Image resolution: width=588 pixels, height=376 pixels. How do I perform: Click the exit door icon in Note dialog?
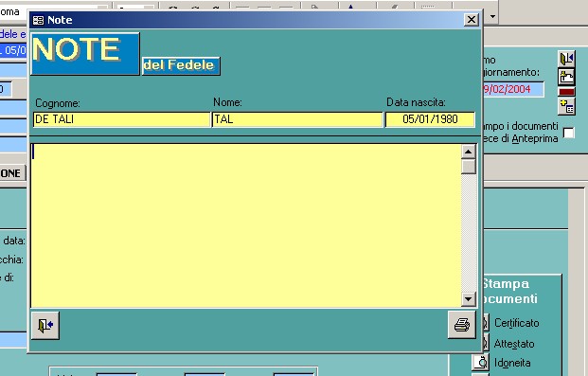[x=45, y=326]
